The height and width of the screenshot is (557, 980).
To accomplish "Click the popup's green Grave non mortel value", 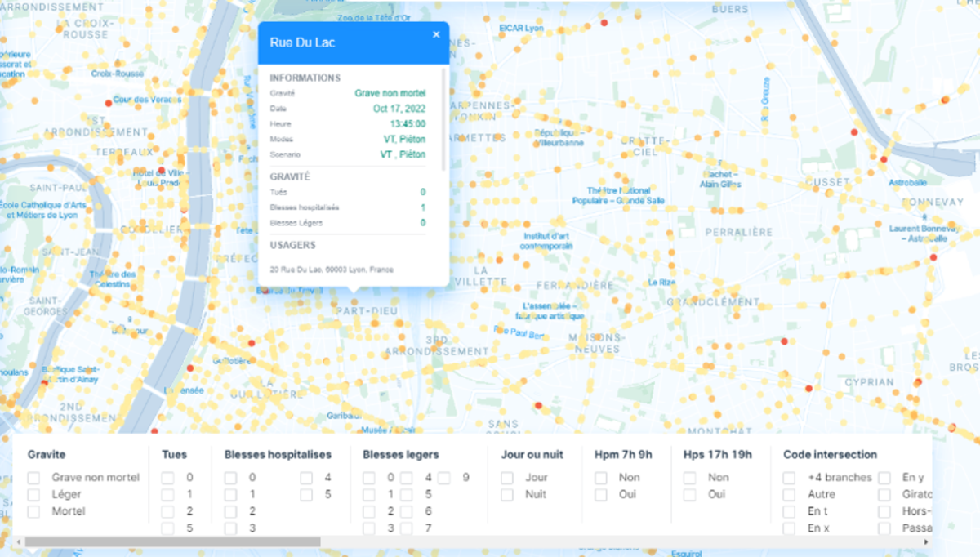I will (390, 93).
